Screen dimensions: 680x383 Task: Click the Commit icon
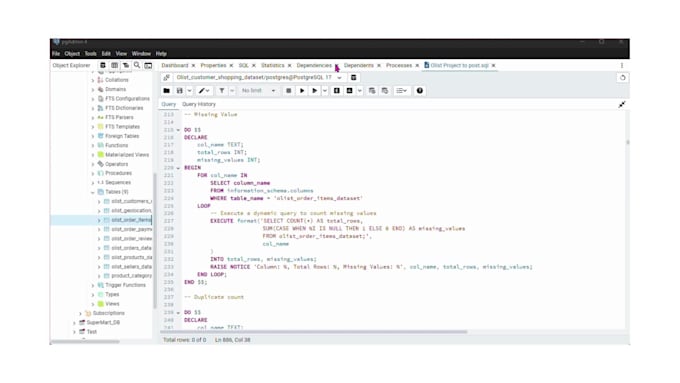coord(372,91)
